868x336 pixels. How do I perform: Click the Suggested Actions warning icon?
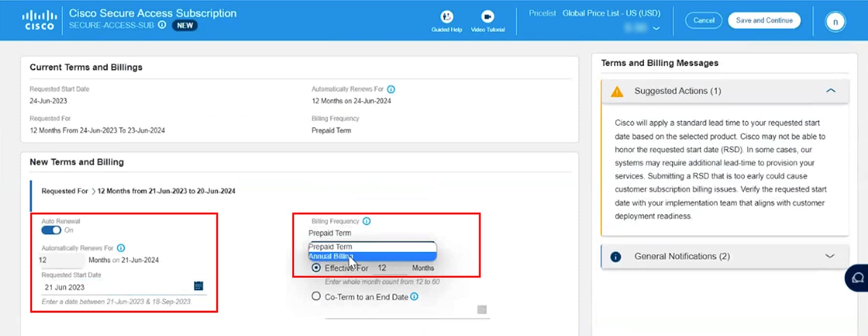coord(617,91)
